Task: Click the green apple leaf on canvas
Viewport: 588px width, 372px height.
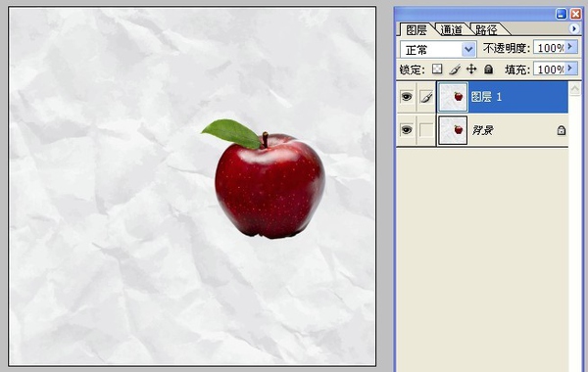Action: (x=232, y=133)
